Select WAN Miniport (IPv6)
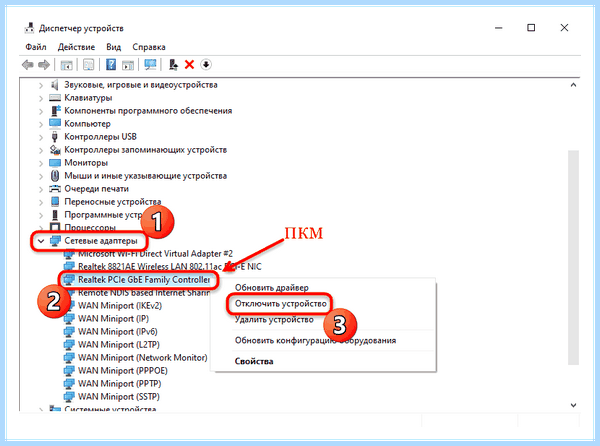Viewport: 600px width, 446px height. click(117, 332)
